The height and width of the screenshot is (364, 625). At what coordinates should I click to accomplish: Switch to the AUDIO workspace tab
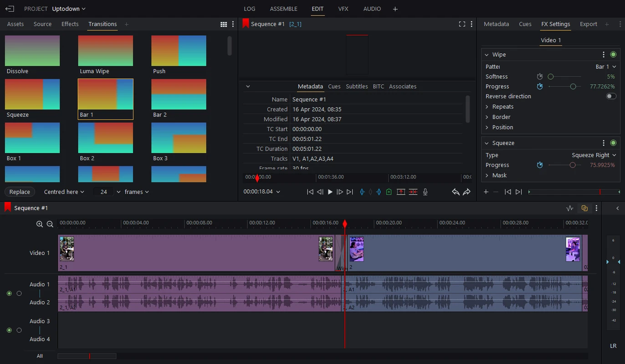coord(372,9)
